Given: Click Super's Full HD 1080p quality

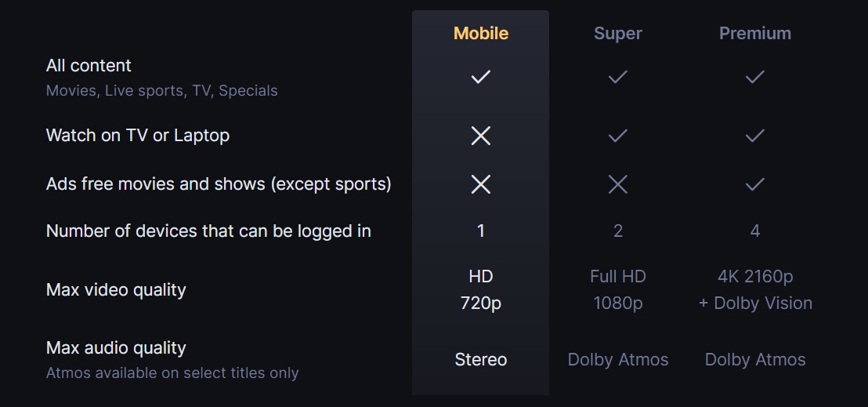Looking at the screenshot, I should (617, 289).
